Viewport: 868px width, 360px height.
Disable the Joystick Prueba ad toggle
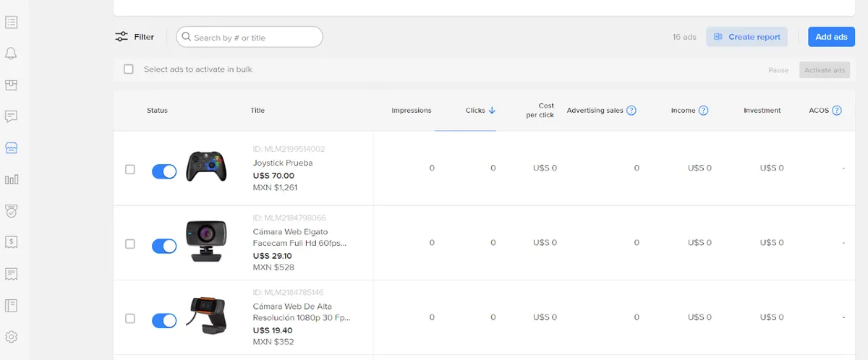(164, 171)
